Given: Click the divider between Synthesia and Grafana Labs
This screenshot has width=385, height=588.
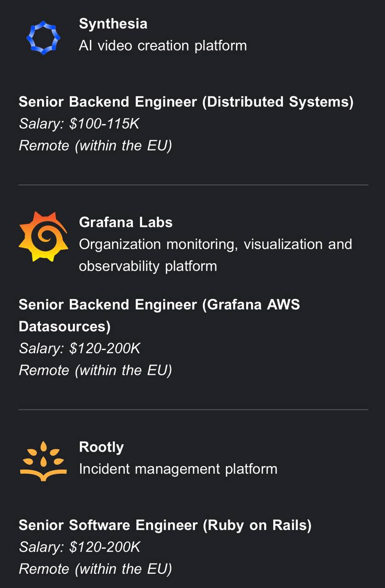Looking at the screenshot, I should click(193, 185).
